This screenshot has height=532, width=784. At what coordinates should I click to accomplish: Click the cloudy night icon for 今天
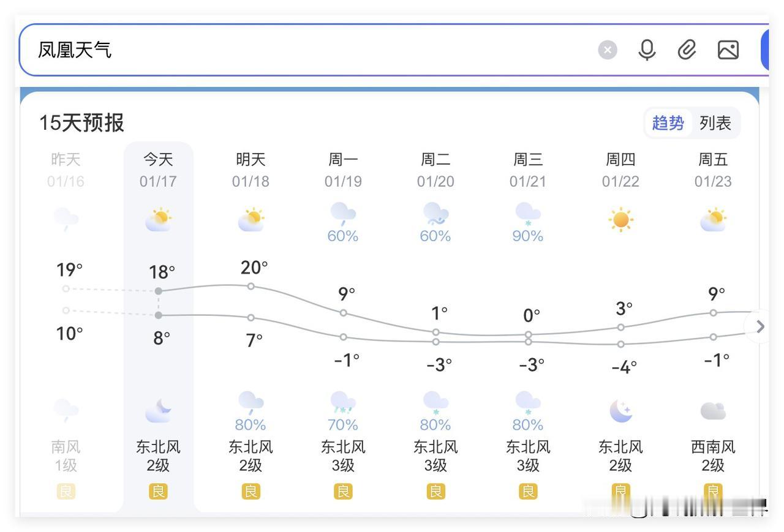(158, 411)
